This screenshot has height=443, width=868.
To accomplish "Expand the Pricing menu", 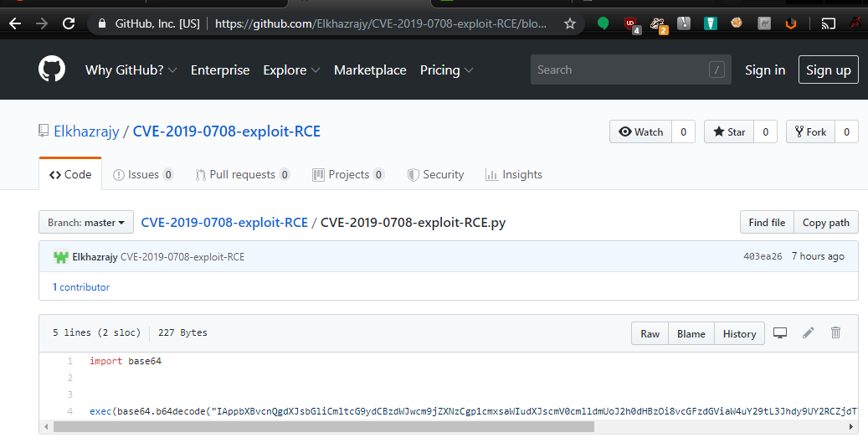I will [x=446, y=70].
